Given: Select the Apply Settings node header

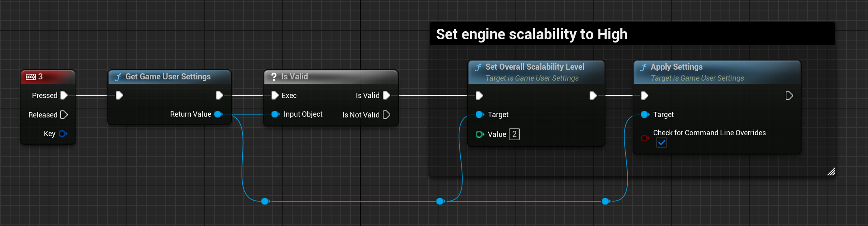Looking at the screenshot, I should [x=717, y=72].
